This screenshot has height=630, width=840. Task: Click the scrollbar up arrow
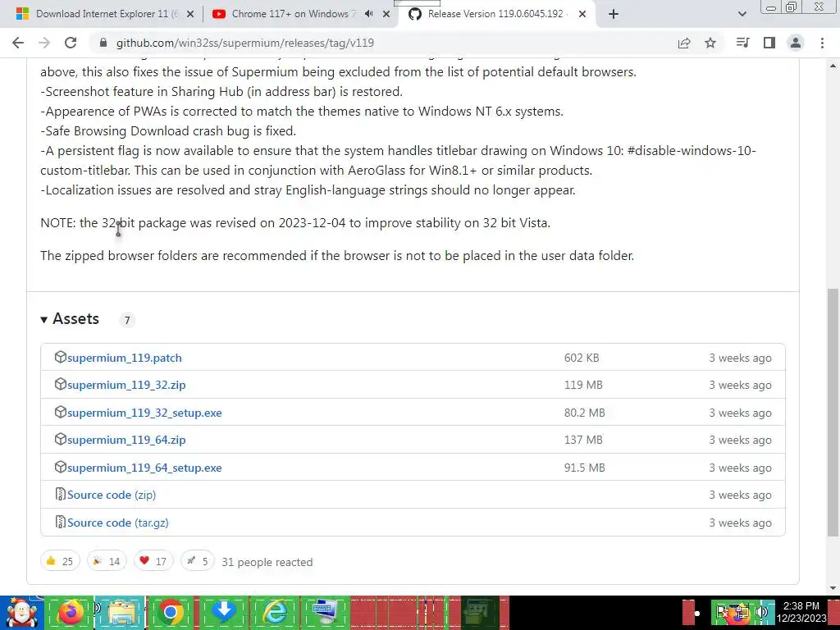tap(833, 66)
